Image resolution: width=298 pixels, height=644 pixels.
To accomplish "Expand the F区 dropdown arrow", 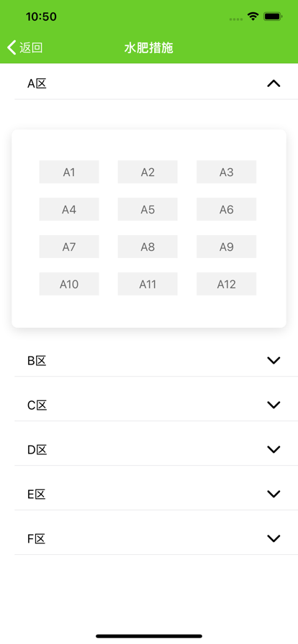I will [x=274, y=538].
